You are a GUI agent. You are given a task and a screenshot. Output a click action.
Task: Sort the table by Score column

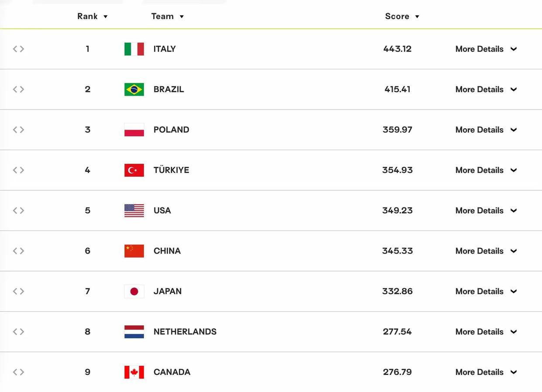point(402,16)
